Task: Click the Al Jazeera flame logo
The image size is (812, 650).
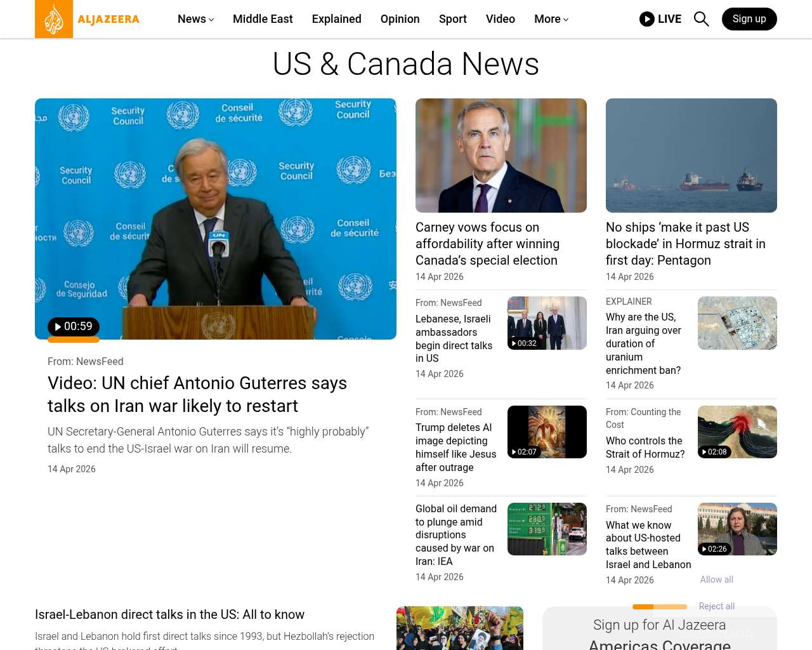Action: coord(54,19)
